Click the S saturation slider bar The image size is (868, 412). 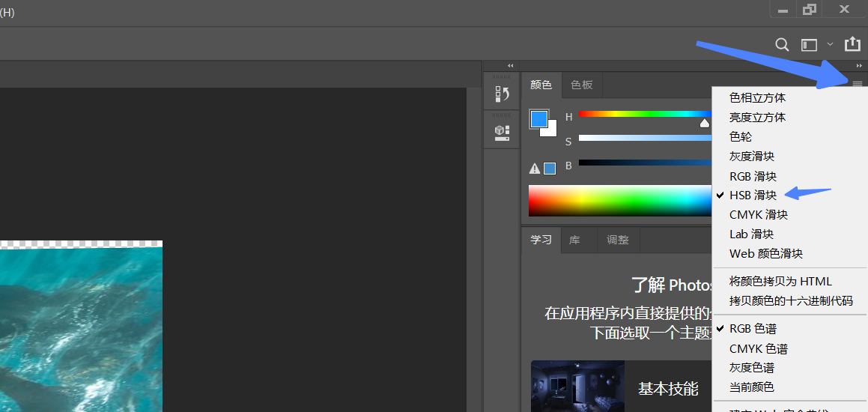(645, 138)
